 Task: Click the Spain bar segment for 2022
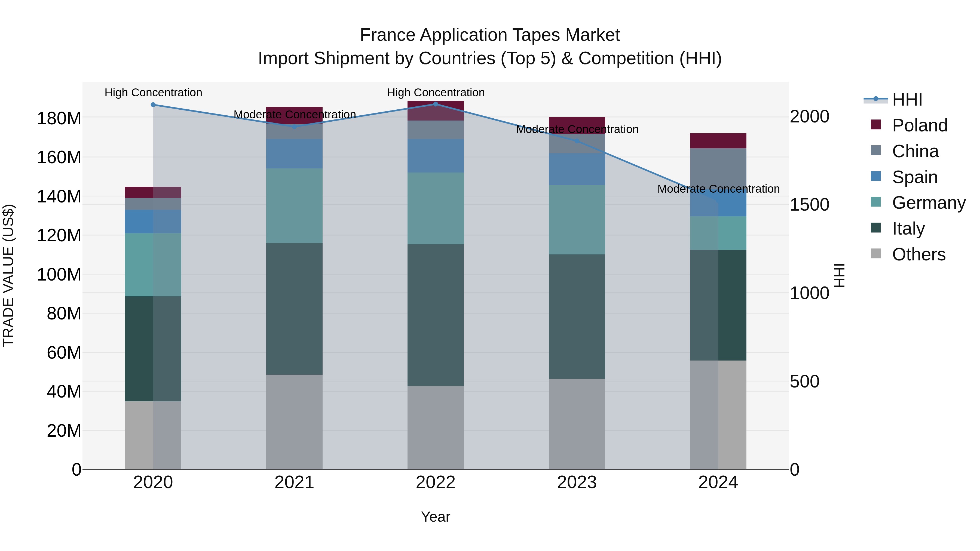(436, 156)
